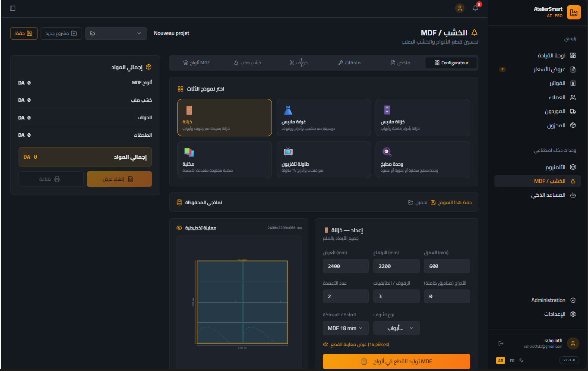
Task: Click the translate language icon
Action: pyautogui.click(x=522, y=361)
